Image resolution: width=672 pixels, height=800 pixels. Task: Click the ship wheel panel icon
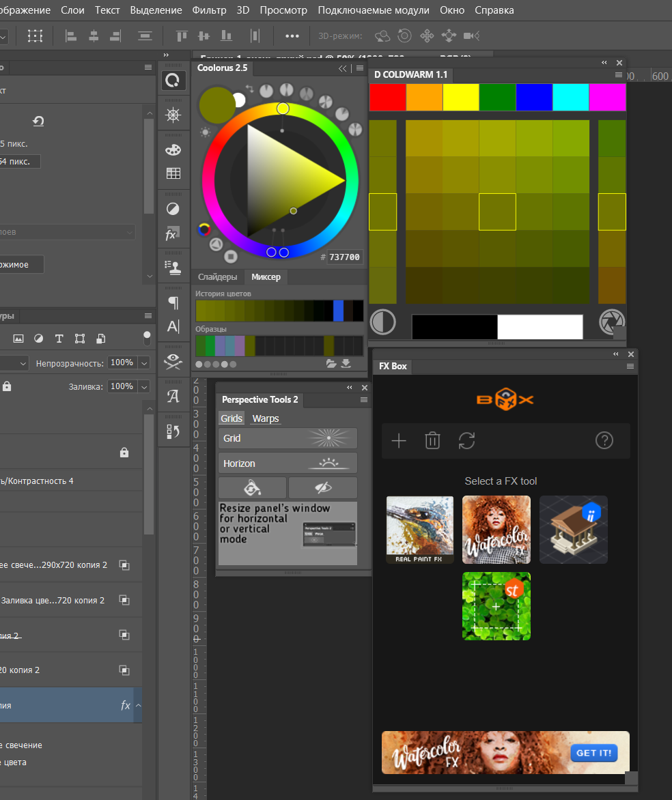click(x=173, y=115)
